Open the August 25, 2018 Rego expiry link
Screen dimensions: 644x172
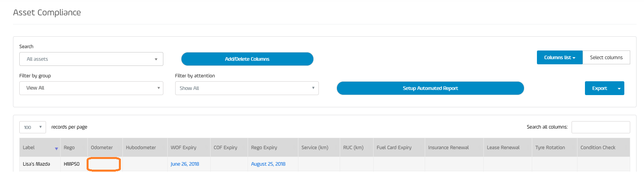[x=268, y=164]
